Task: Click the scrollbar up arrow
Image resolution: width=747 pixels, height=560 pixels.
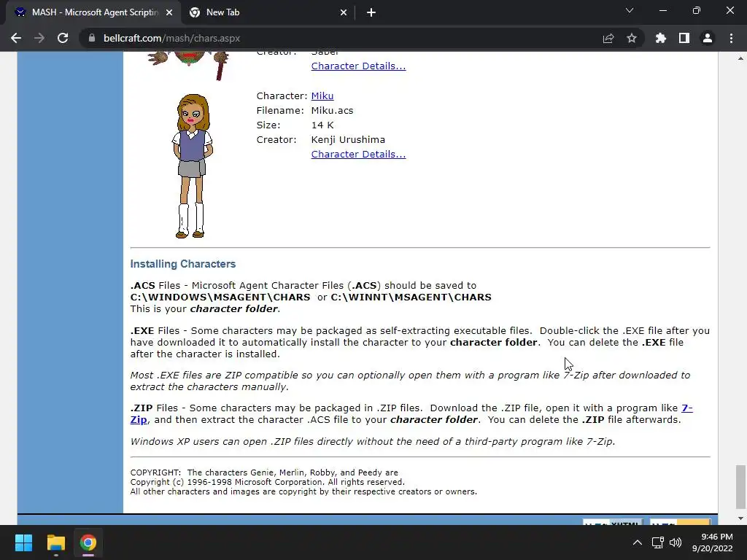Action: point(740,58)
